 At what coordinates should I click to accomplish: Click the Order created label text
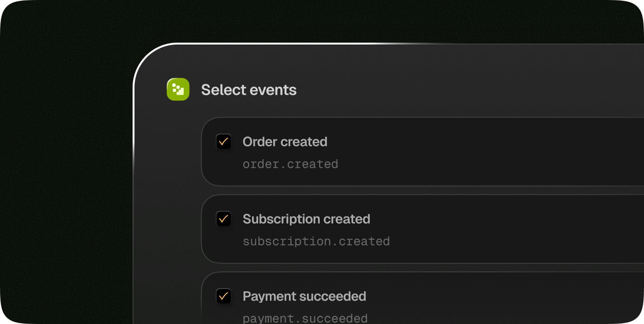(x=285, y=141)
